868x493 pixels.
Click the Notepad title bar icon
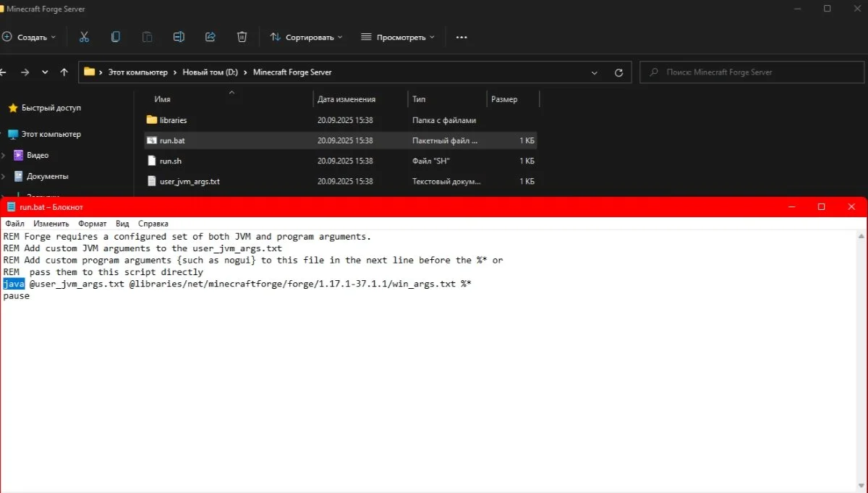click(12, 207)
